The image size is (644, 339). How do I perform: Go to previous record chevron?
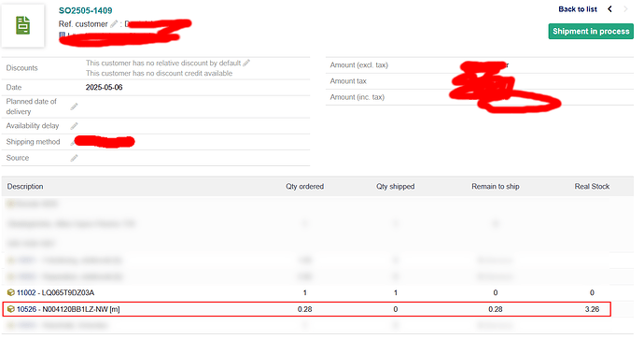pyautogui.click(x=610, y=9)
